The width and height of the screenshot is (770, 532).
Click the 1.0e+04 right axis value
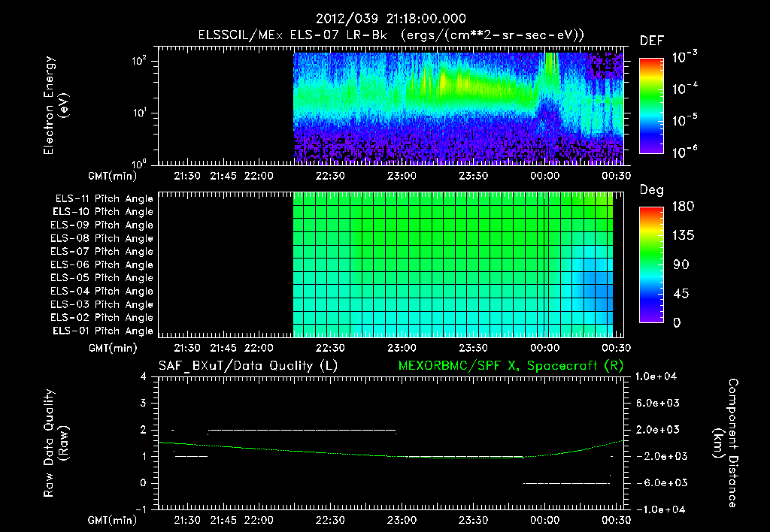656,376
